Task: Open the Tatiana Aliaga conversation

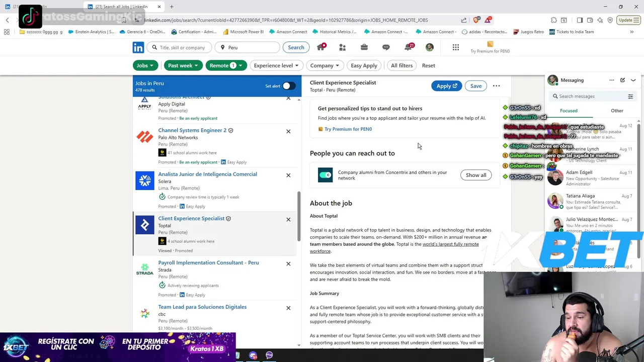Action: (x=592, y=202)
